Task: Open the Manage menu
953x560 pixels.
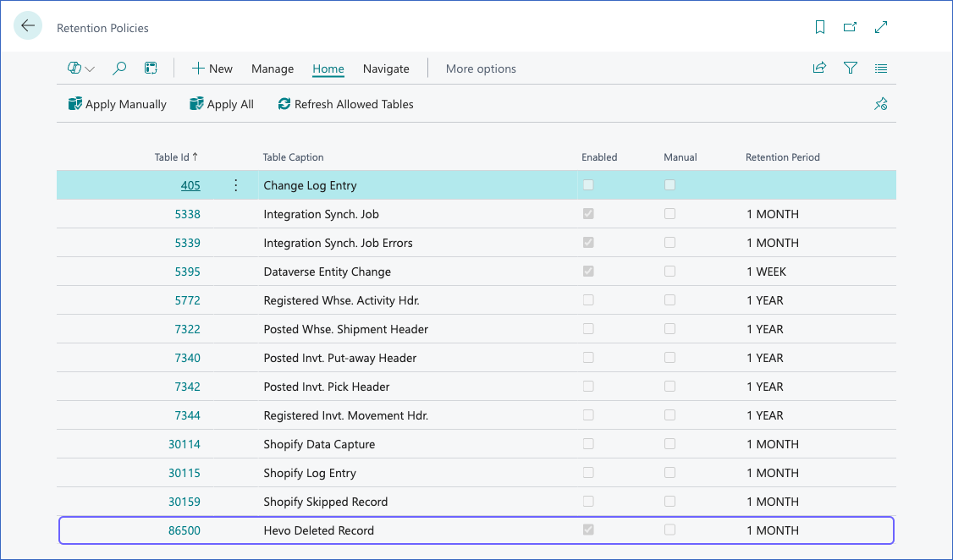Action: tap(273, 69)
